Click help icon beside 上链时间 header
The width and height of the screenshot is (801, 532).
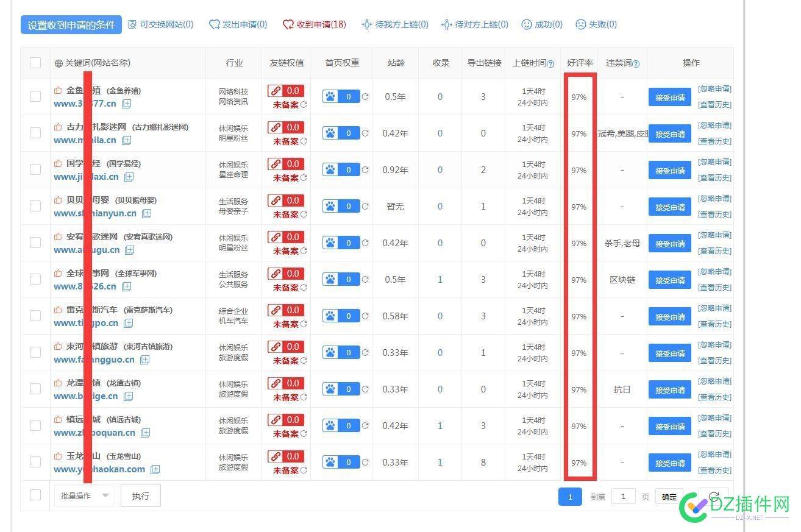tap(551, 63)
